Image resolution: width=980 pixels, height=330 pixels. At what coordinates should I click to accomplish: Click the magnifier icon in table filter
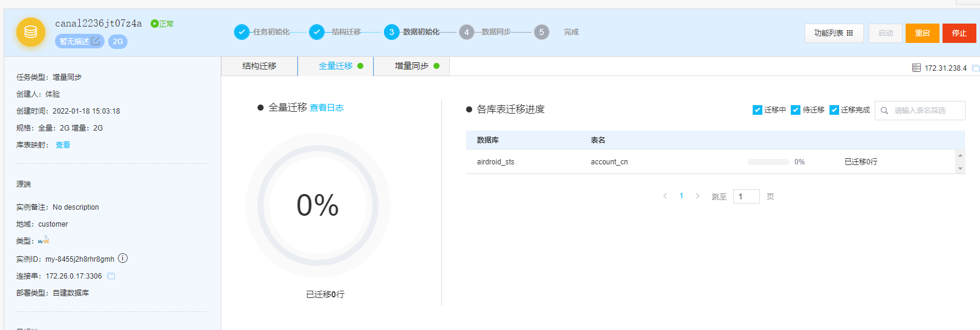point(884,111)
